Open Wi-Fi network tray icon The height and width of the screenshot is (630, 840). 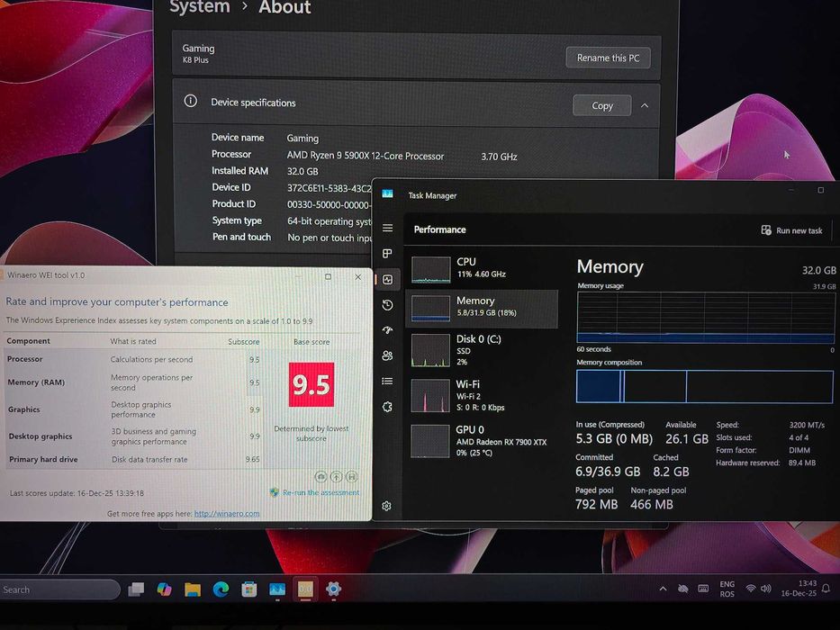tap(751, 589)
